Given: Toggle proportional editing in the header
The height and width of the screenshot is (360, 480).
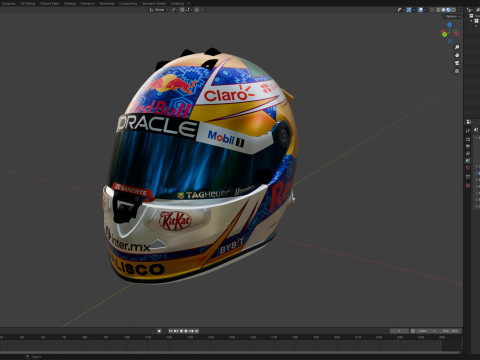Looking at the screenshot, I should (197, 10).
